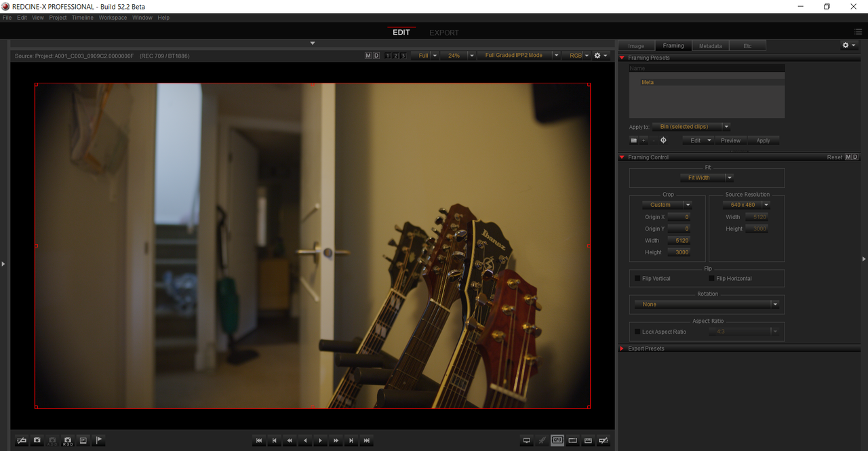The image size is (868, 451).
Task: Click the snapshot camera icon
Action: point(37,440)
